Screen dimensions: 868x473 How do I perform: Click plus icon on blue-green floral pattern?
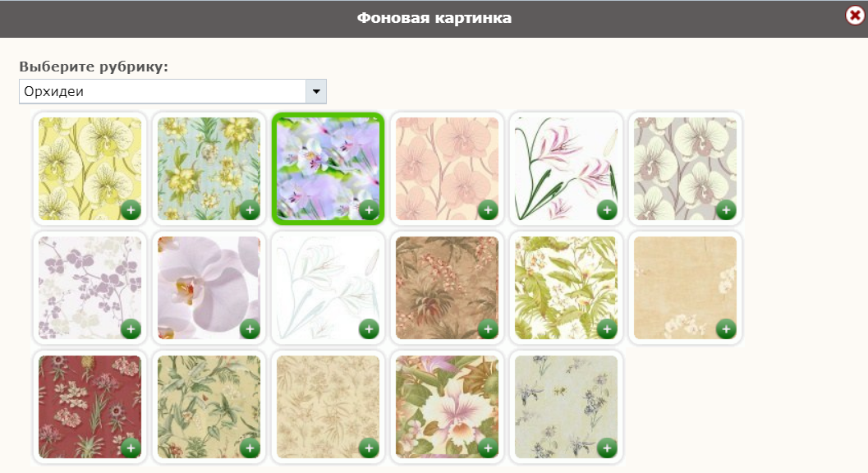pos(250,210)
